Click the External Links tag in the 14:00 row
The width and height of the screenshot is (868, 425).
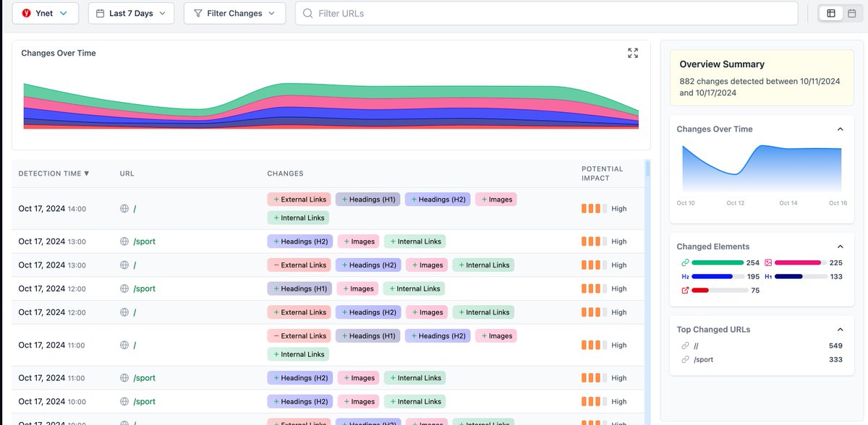(299, 199)
